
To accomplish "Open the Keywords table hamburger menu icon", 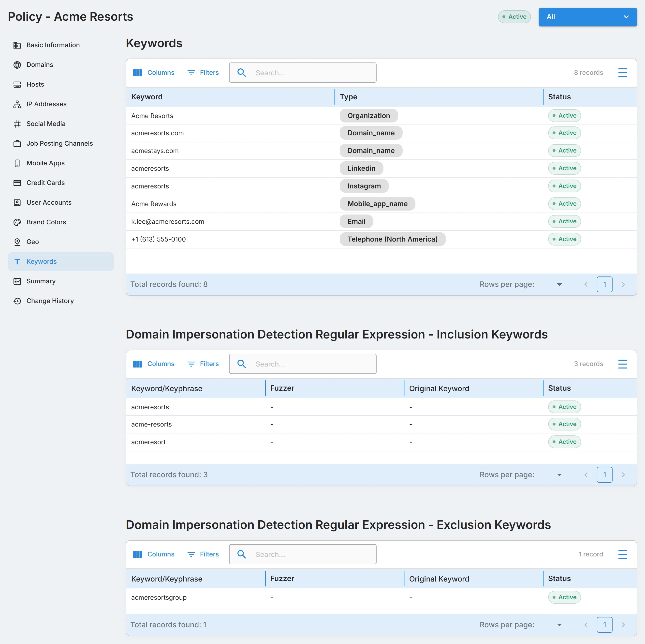I will [x=623, y=73].
